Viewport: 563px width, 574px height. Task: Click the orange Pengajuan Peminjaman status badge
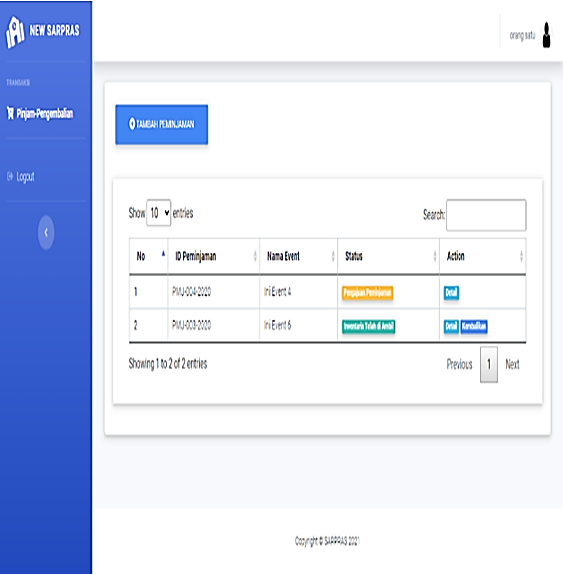[x=368, y=292]
